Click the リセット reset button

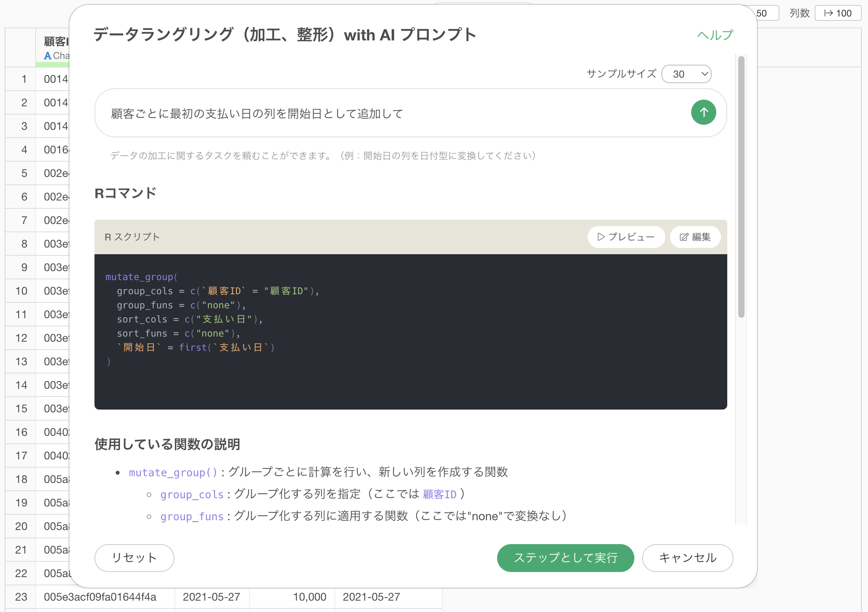point(134,557)
